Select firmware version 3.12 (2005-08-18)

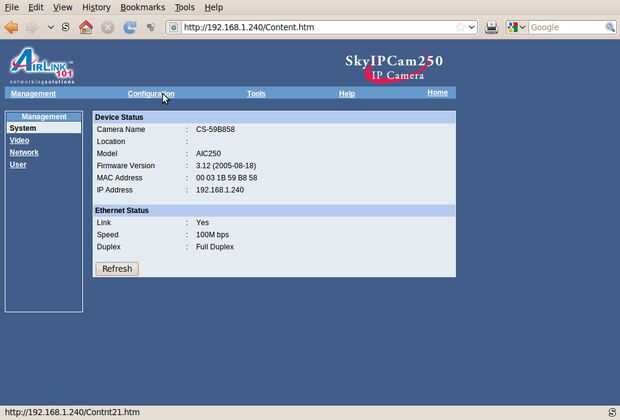[226, 166]
